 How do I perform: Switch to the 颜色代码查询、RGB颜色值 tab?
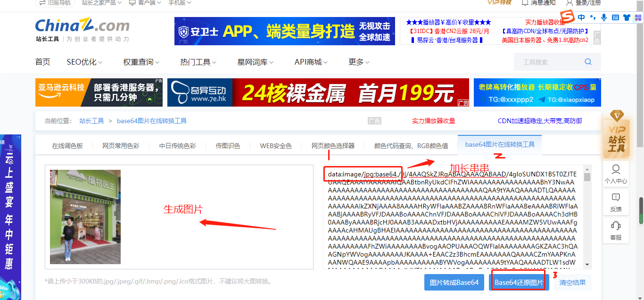click(x=411, y=146)
